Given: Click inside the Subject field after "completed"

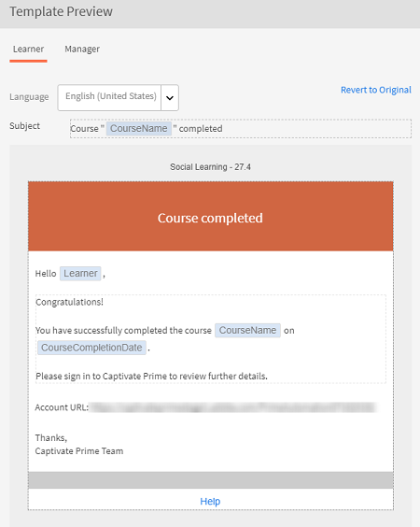Looking at the screenshot, I should tap(315, 128).
